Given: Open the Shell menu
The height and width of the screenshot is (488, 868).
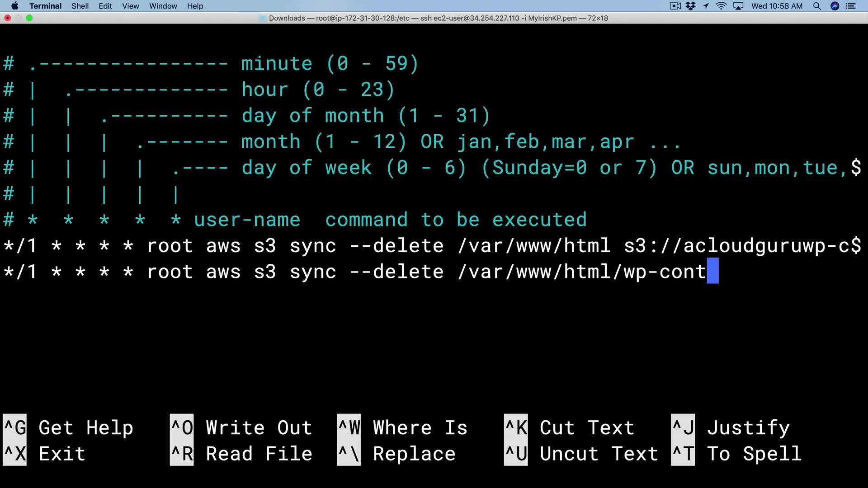Looking at the screenshot, I should tap(80, 6).
